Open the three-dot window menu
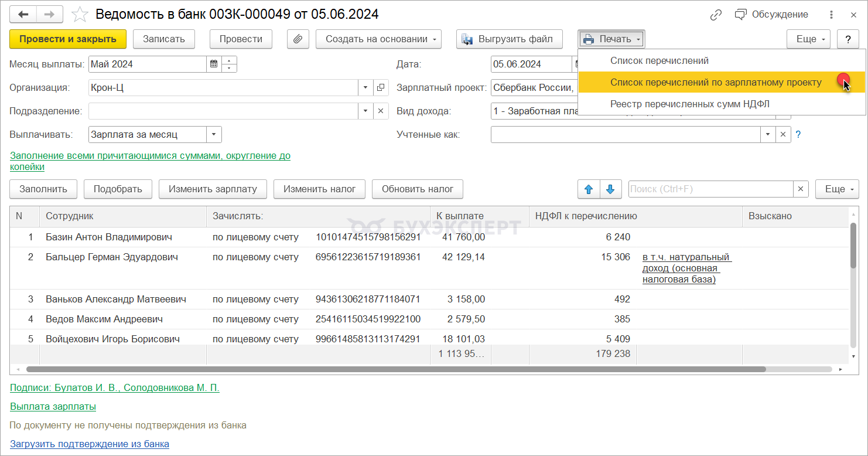This screenshot has width=868, height=456. click(832, 15)
